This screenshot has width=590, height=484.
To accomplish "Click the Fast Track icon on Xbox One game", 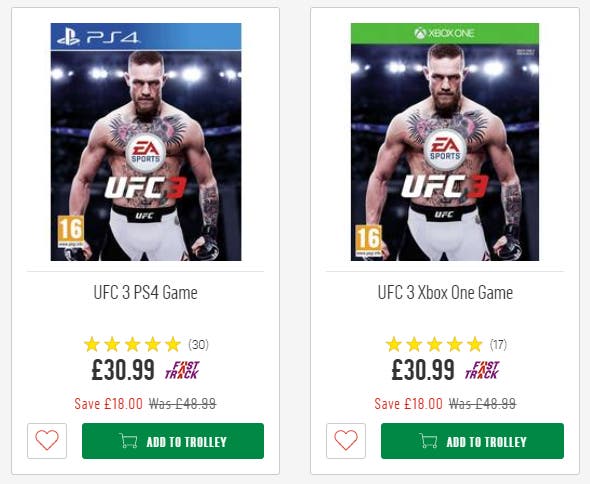I will [482, 370].
